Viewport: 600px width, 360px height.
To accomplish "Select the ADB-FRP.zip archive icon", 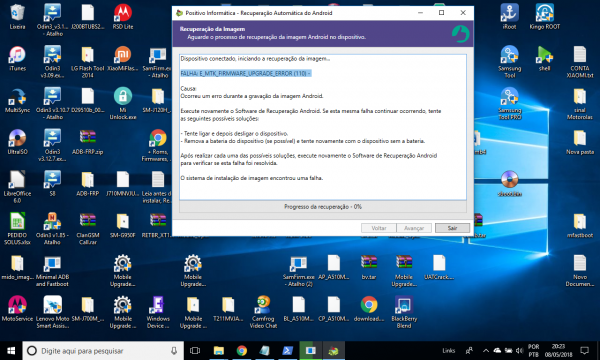I will (x=88, y=142).
